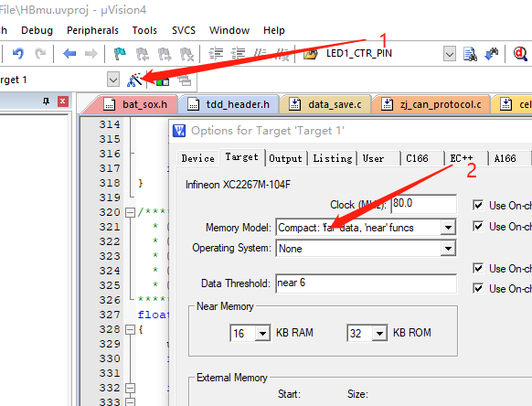Open Find in Files folder icon
Screen dimensions: 532x406
pyautogui.click(x=311, y=54)
